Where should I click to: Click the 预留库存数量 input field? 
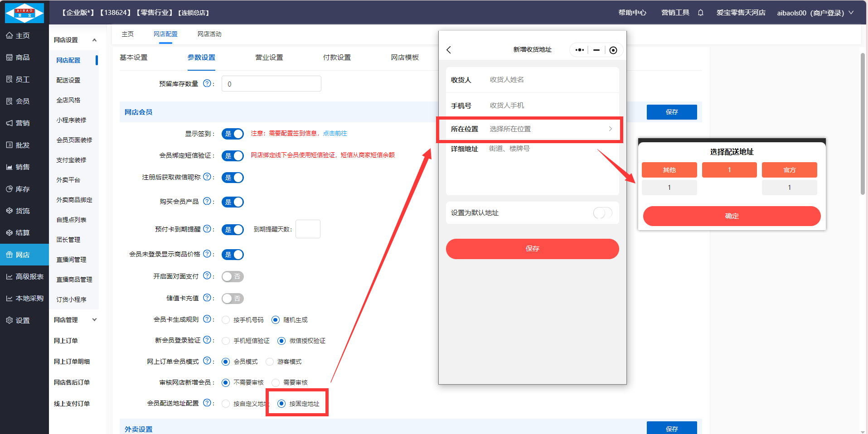click(271, 84)
